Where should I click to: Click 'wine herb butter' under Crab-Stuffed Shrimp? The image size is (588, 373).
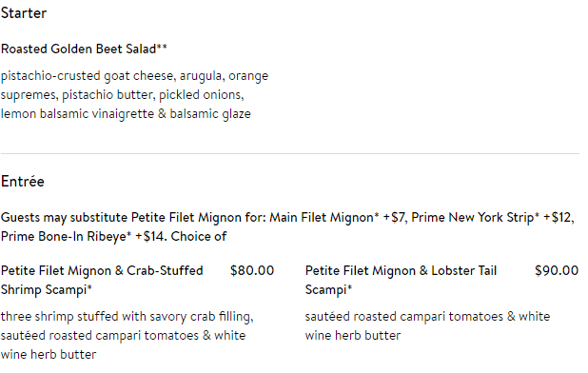coord(49,355)
